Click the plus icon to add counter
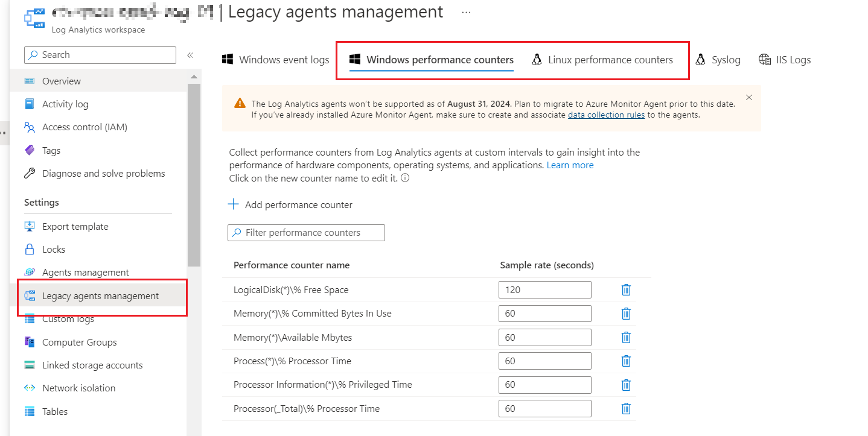The height and width of the screenshot is (436, 868). tap(234, 204)
